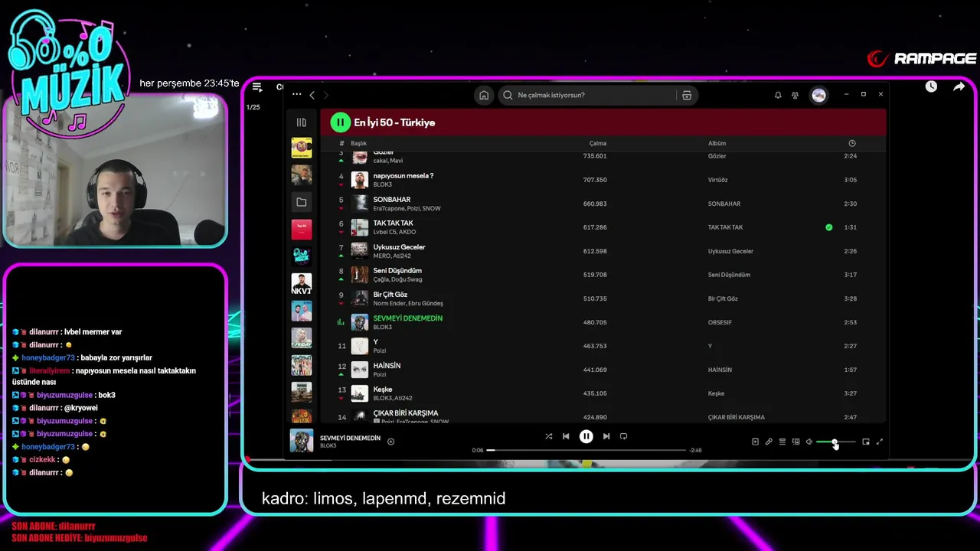Toggle repeat mode
The width and height of the screenshot is (980, 551).
coord(623,436)
